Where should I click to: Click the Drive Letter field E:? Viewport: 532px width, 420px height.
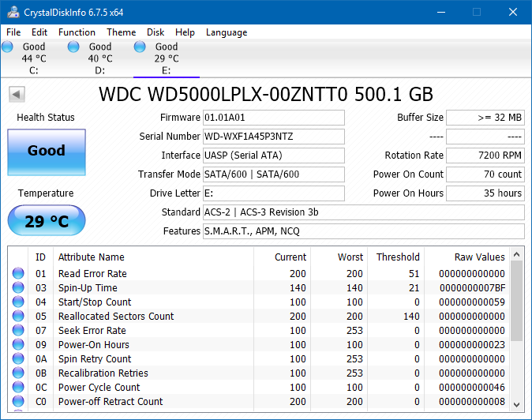[x=274, y=193]
